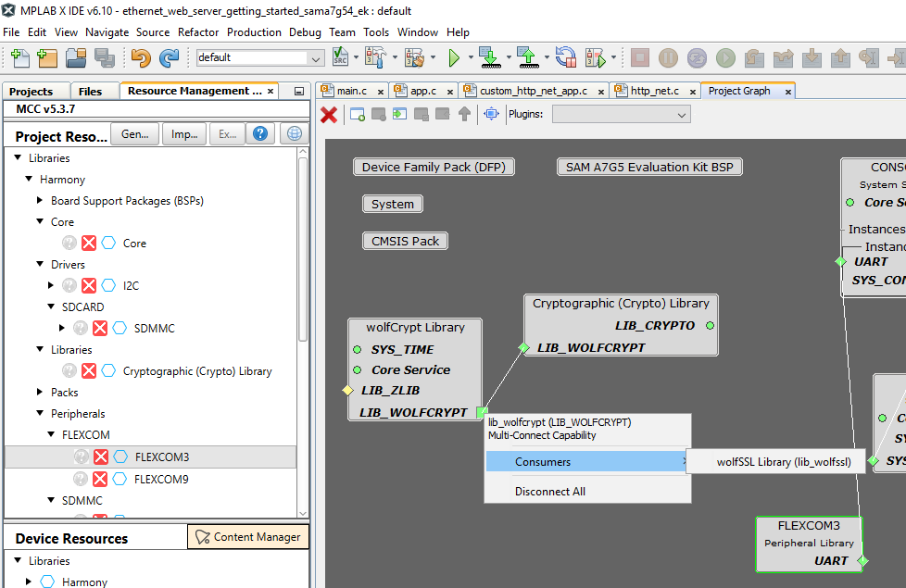Screen dimensions: 906x588
Task: Build the project with hammer icon
Action: 375,57
